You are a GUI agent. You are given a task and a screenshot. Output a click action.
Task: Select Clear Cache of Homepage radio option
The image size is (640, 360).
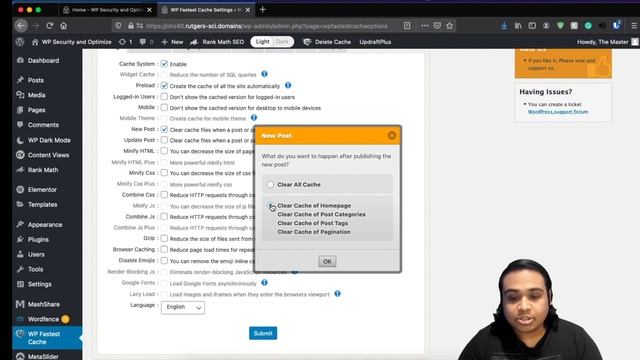(x=271, y=206)
